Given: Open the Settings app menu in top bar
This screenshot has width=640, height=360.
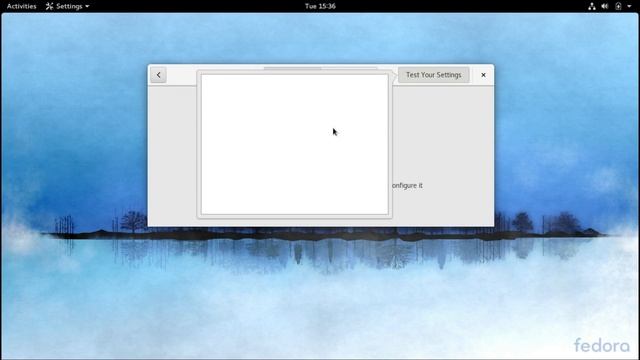Looking at the screenshot, I should click(x=67, y=6).
